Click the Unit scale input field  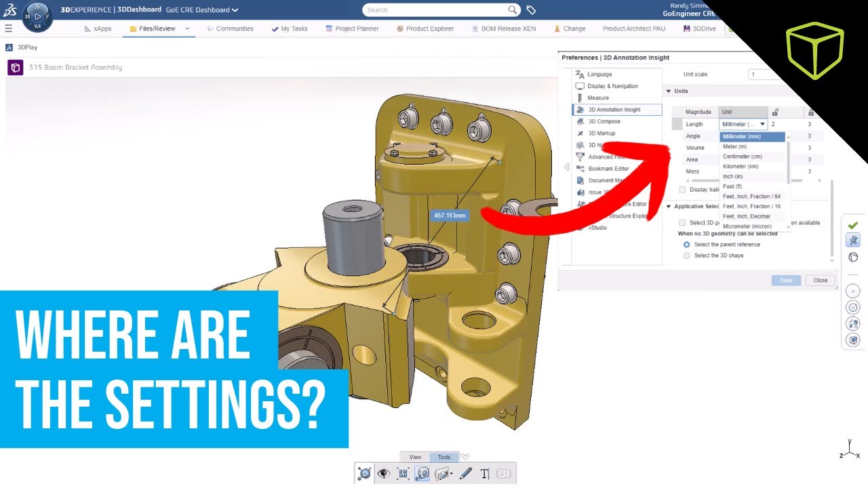[x=768, y=75]
